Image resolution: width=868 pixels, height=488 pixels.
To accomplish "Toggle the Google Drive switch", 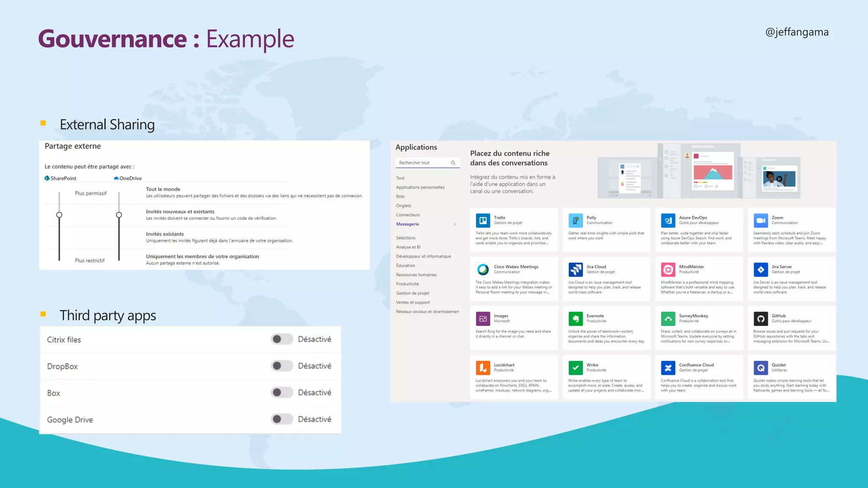I will pos(282,419).
